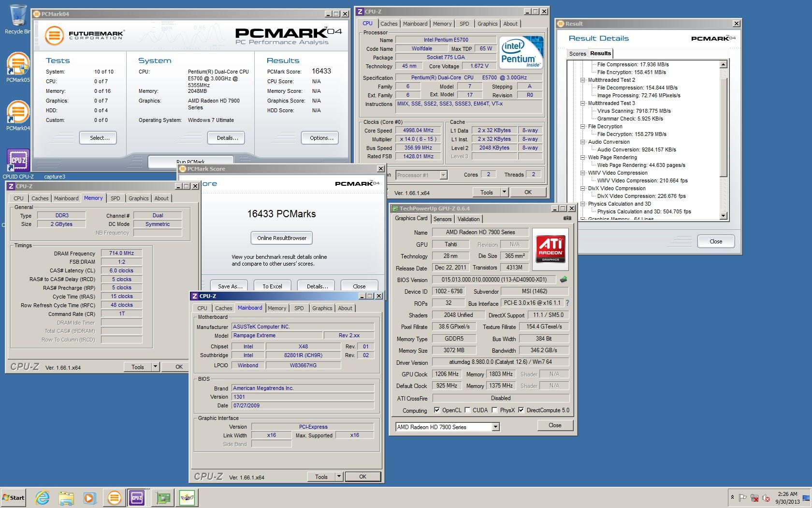Screen dimensions: 812x508
Task: Toggle the CUDA checkbox in GPU-Z
Action: coord(467,410)
